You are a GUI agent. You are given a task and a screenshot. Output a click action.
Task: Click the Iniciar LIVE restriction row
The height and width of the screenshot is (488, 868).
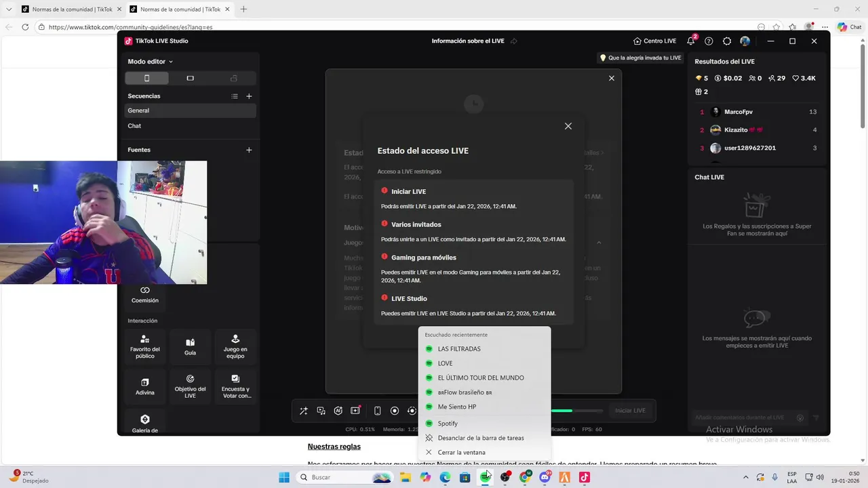(x=473, y=198)
